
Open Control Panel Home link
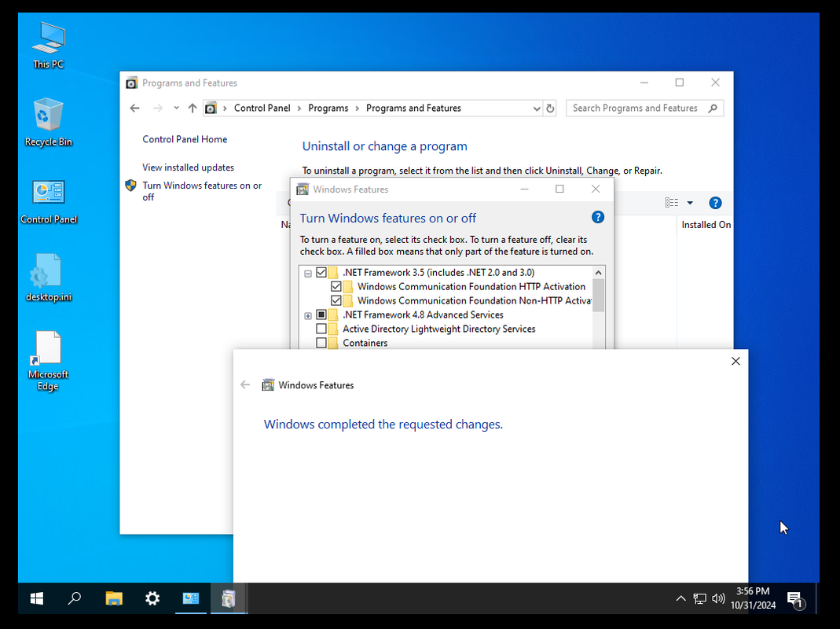click(185, 139)
